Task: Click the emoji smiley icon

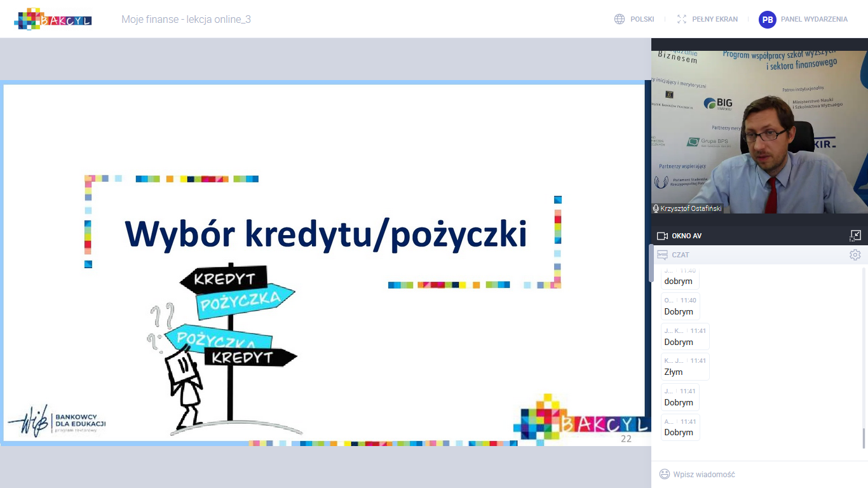Action: coord(665,474)
